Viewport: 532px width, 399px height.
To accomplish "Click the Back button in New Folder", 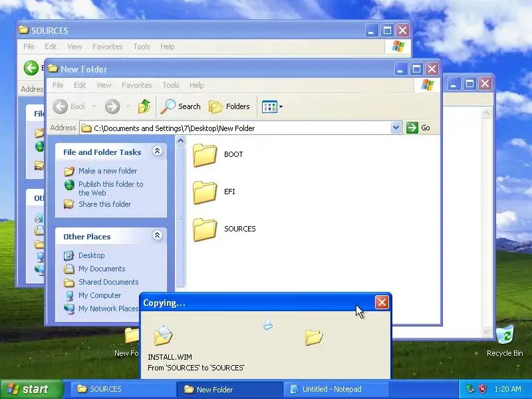I will tap(69, 106).
